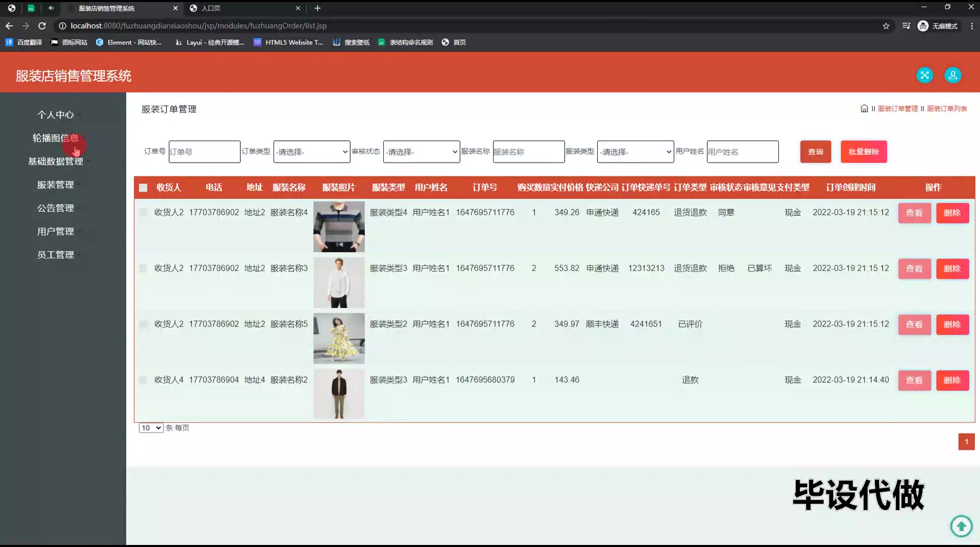Open the white shirt photo of 服装名称3
This screenshot has width=980, height=547.
point(339,282)
